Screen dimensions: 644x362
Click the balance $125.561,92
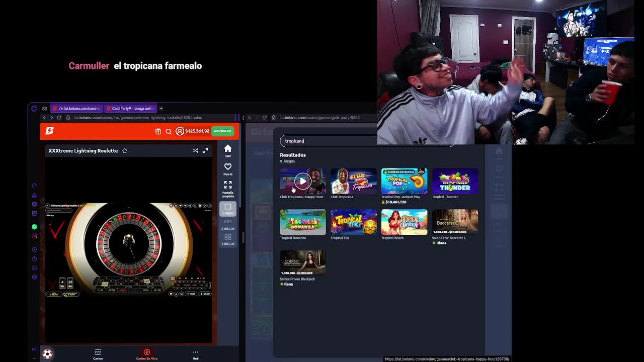[197, 131]
